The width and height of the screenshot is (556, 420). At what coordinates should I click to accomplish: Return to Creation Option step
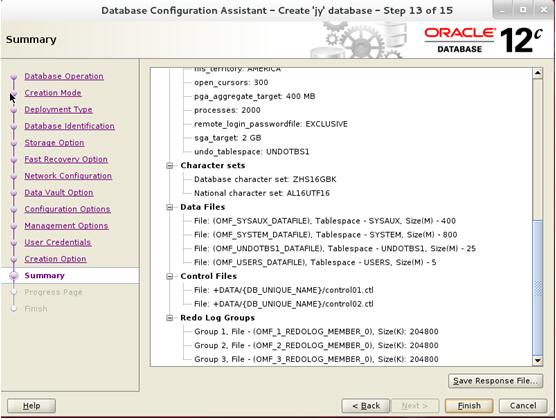tap(55, 259)
